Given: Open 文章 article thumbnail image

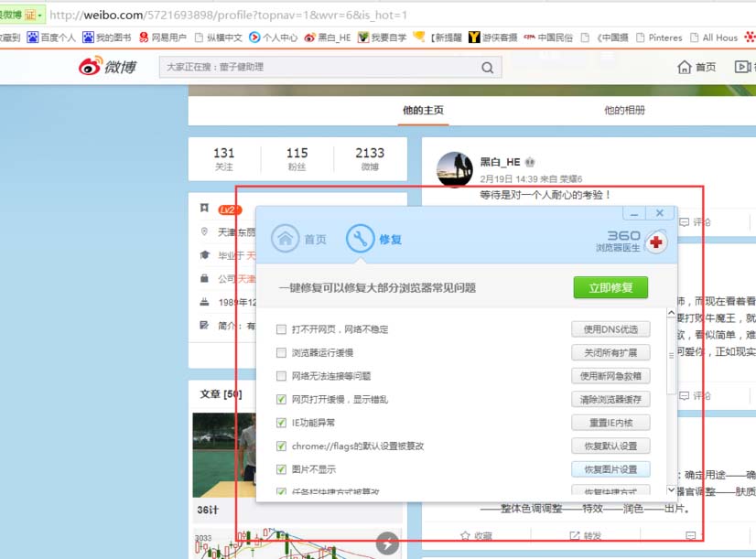Looking at the screenshot, I should 224,455.
